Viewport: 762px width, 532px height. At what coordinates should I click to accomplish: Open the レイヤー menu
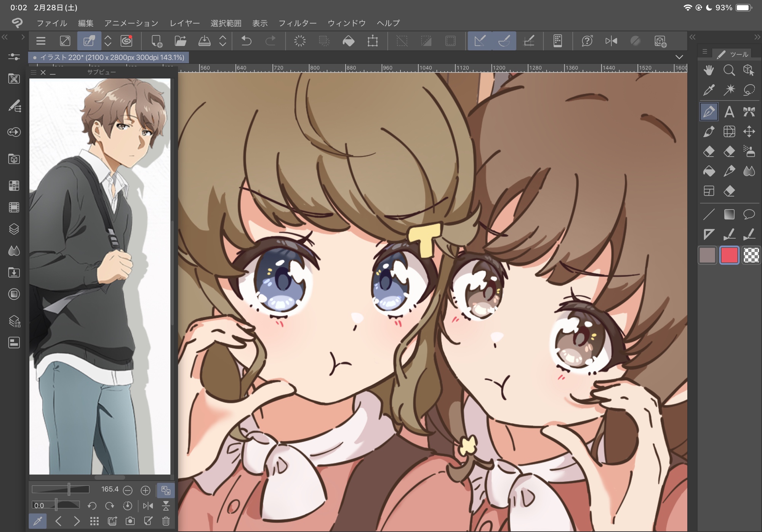pyautogui.click(x=184, y=23)
